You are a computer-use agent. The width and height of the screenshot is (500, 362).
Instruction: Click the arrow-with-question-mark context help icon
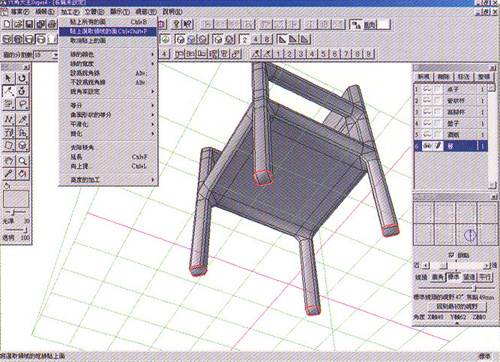tap(188, 24)
